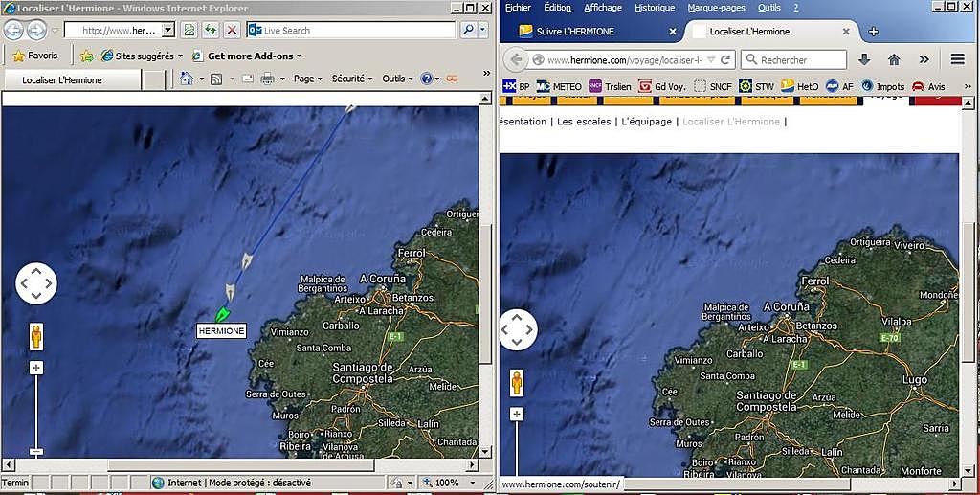
Task: Open the Affichage menu in Firefox
Action: point(603,8)
